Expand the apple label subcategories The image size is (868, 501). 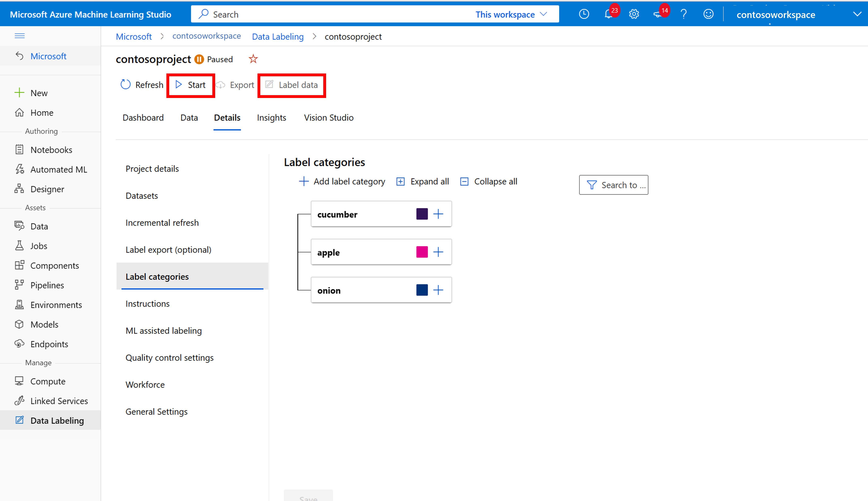point(438,252)
